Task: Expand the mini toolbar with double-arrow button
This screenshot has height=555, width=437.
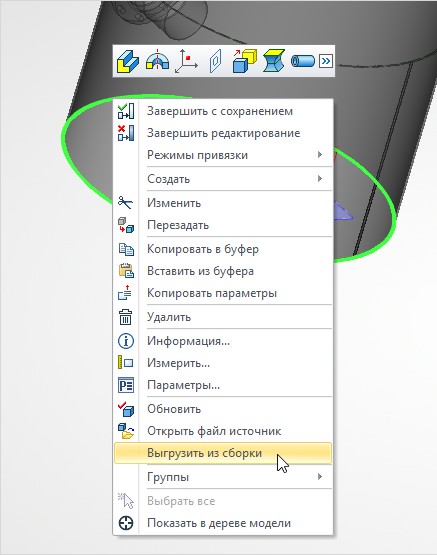Action: click(326, 61)
